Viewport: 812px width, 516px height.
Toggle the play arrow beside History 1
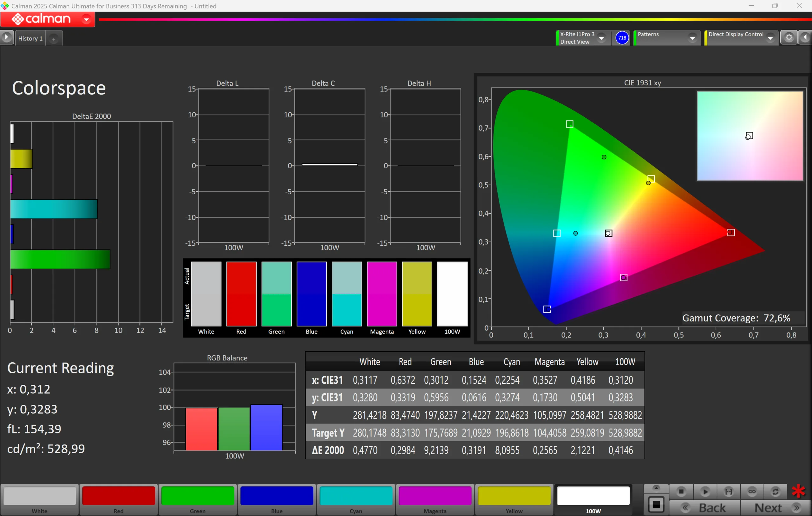(6, 37)
